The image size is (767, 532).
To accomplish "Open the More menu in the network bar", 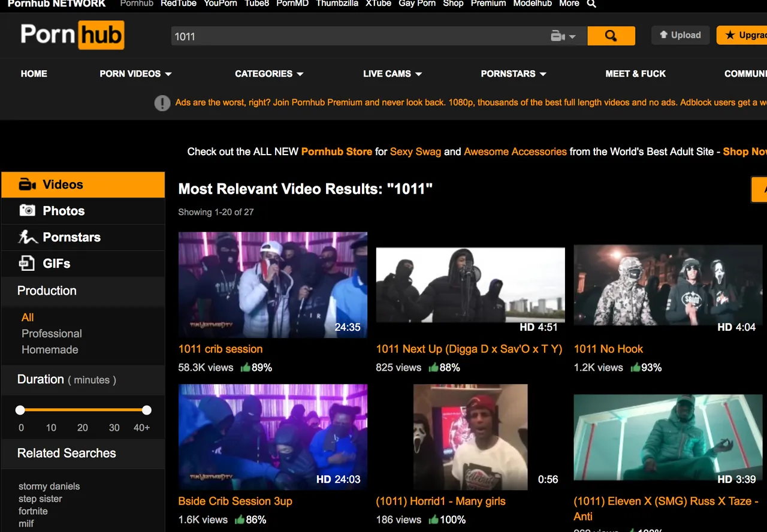I will (569, 4).
